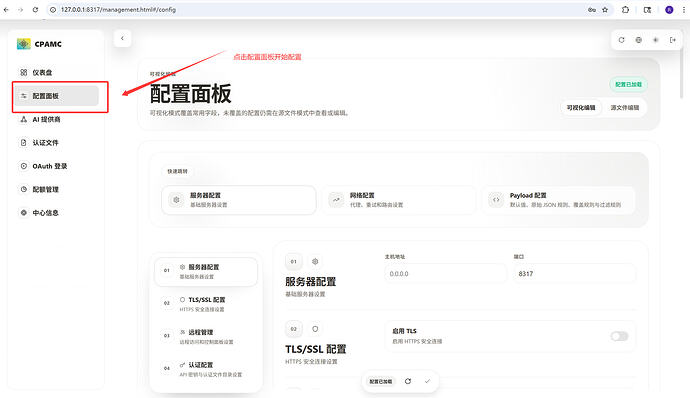Click the site info icon before the URL
The image size is (690, 398).
[x=53, y=9]
